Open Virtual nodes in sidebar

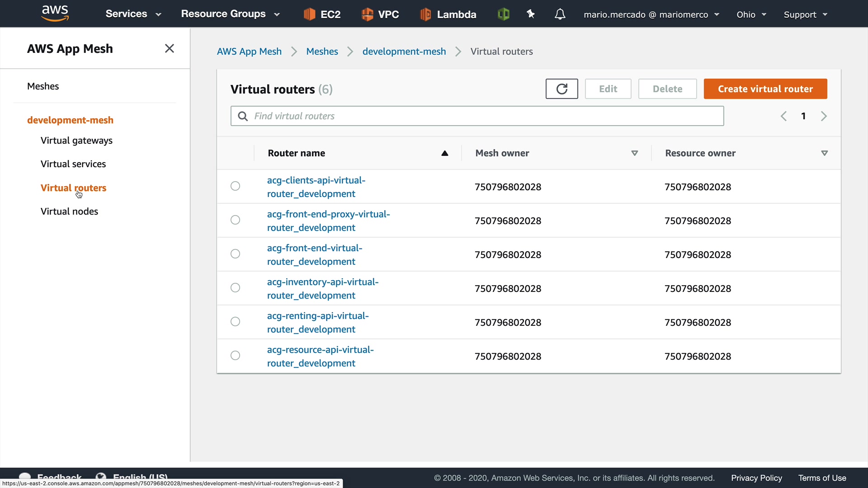69,211
